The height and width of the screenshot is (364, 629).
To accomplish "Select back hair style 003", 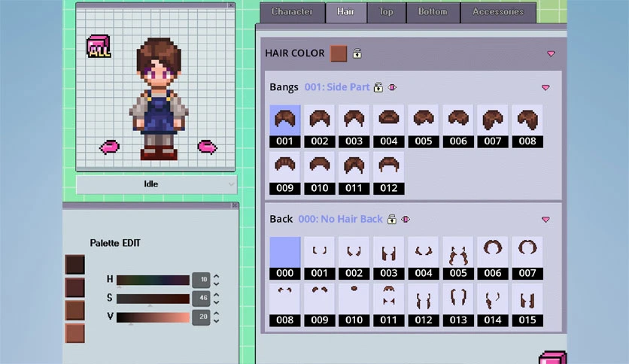I will [389, 258].
